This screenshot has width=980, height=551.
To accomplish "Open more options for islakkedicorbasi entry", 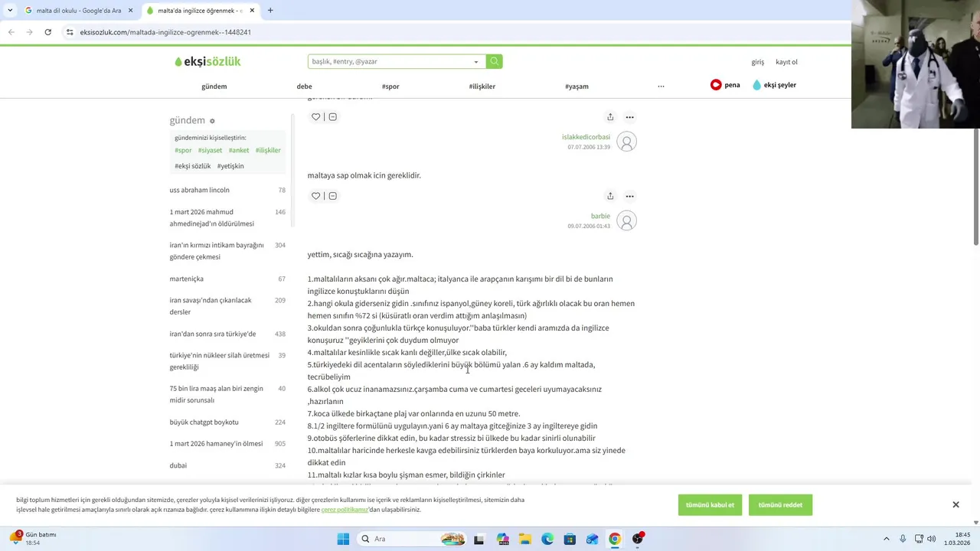I will [629, 117].
